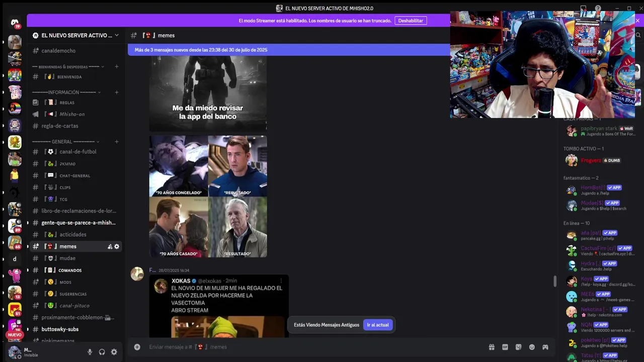Add channel to GENERAL category
Image resolution: width=644 pixels, height=362 pixels.
117,141
